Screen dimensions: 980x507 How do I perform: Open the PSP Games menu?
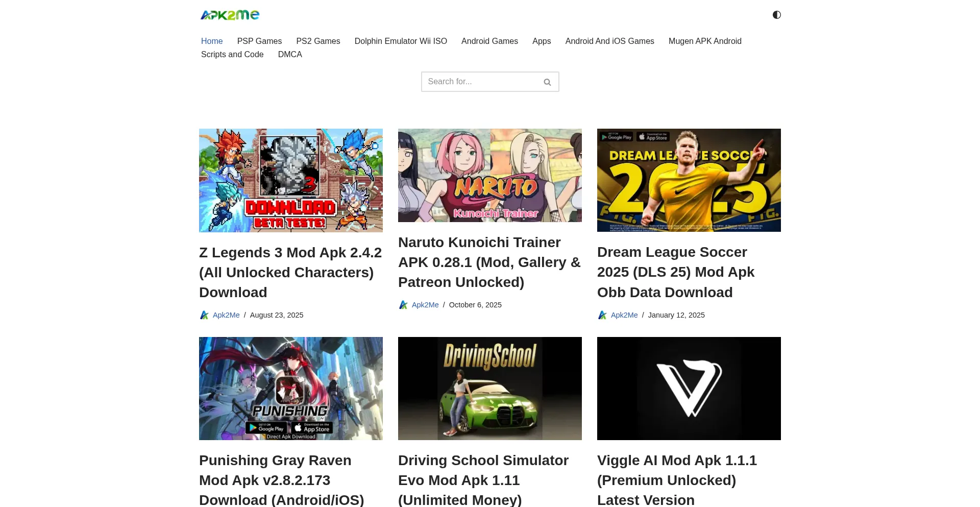pos(259,41)
